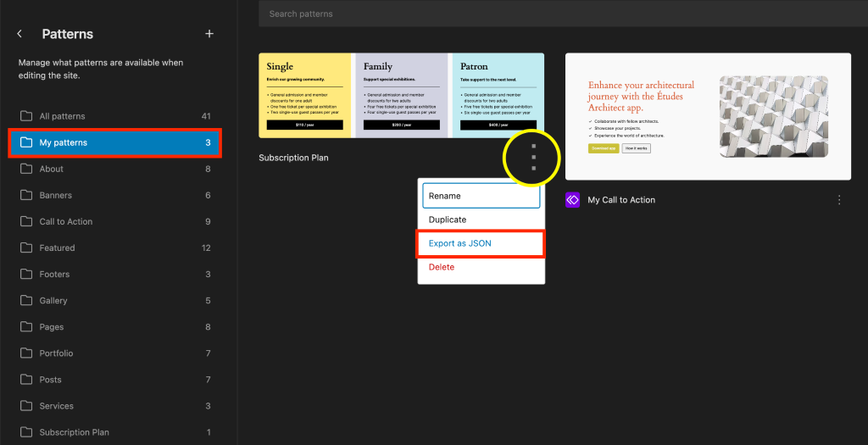Focus the Search patterns field
The height and width of the screenshot is (445, 868).
coord(563,14)
